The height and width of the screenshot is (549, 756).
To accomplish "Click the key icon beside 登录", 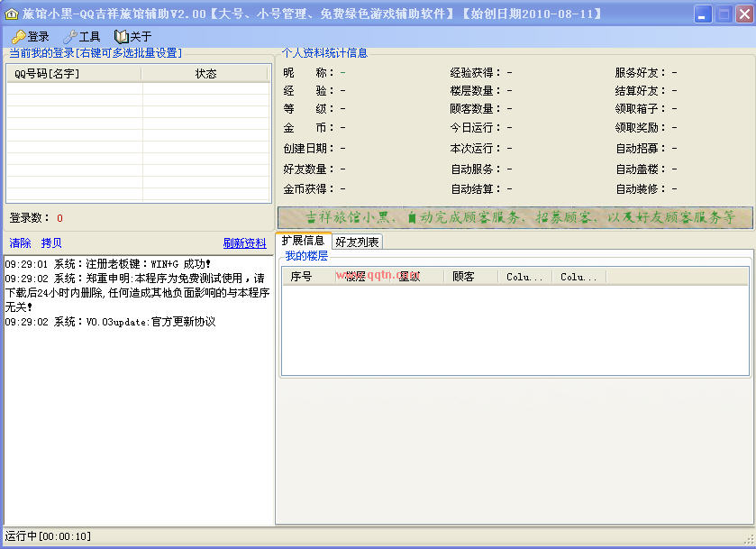I will point(18,37).
